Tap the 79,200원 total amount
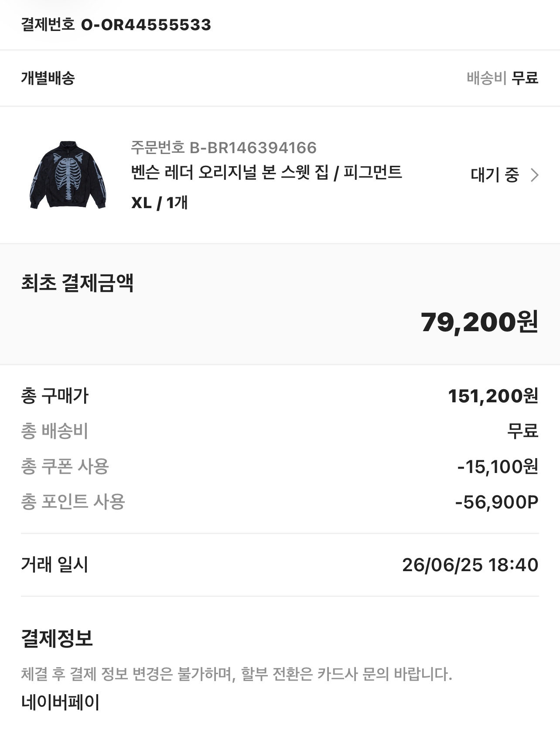The height and width of the screenshot is (747, 560). tap(479, 322)
